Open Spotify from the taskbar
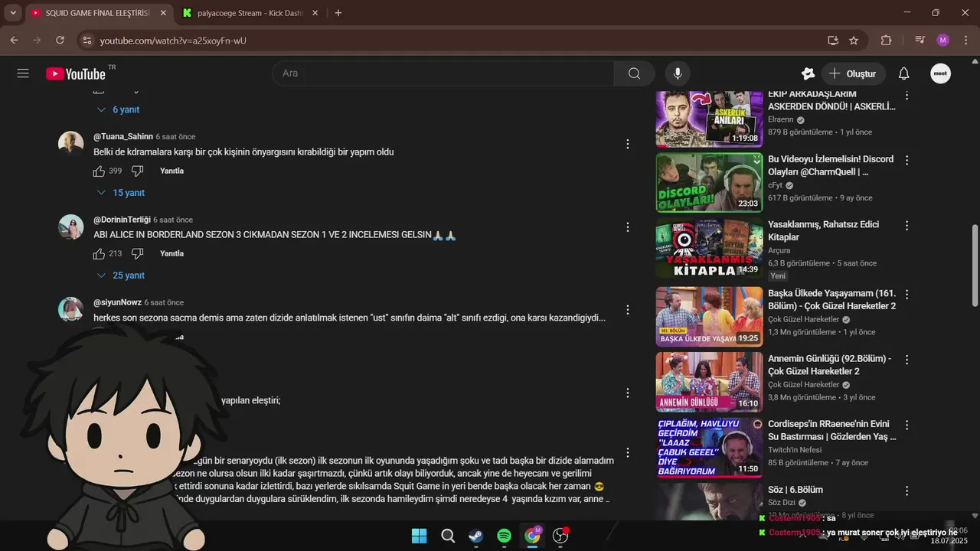Image resolution: width=980 pixels, height=551 pixels. [504, 536]
